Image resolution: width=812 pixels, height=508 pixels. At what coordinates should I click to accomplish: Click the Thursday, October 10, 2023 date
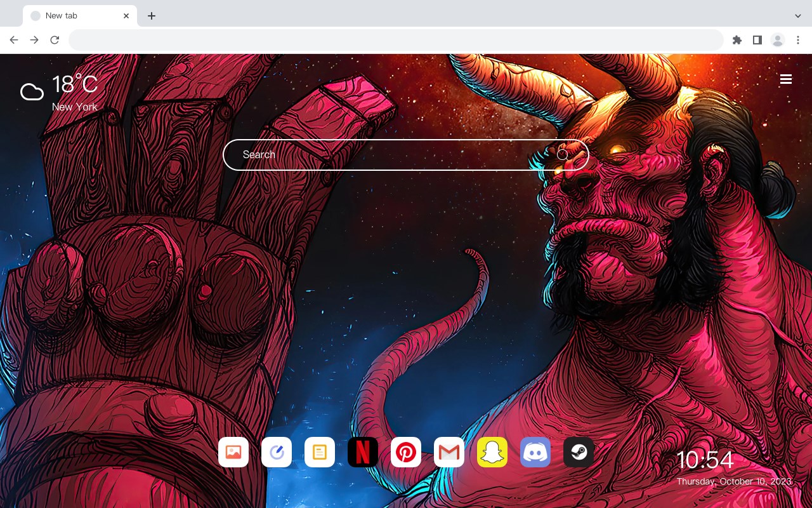coord(734,481)
